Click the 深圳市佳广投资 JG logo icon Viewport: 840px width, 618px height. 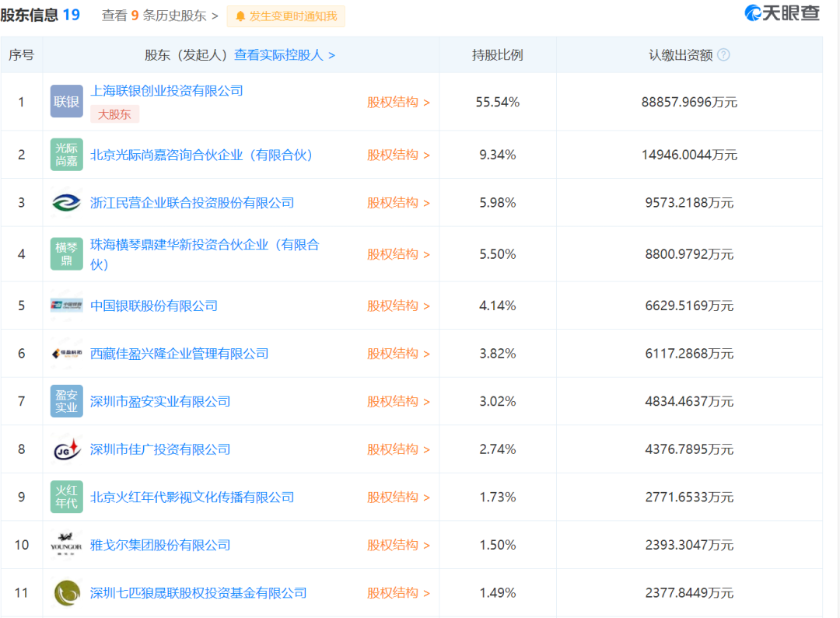point(66,449)
